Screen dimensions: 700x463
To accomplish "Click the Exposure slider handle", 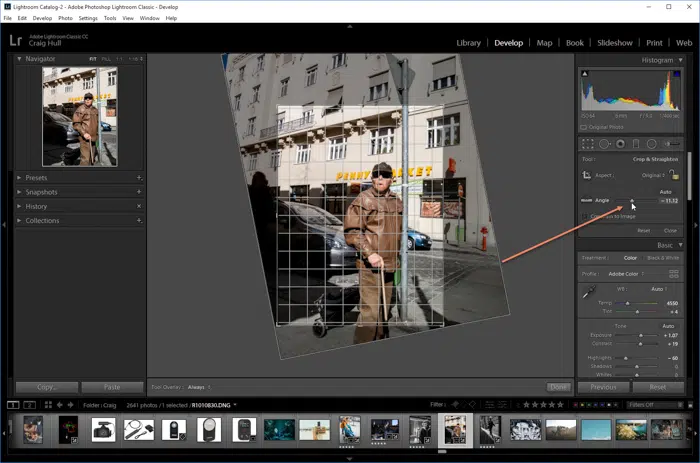I will coord(641,335).
